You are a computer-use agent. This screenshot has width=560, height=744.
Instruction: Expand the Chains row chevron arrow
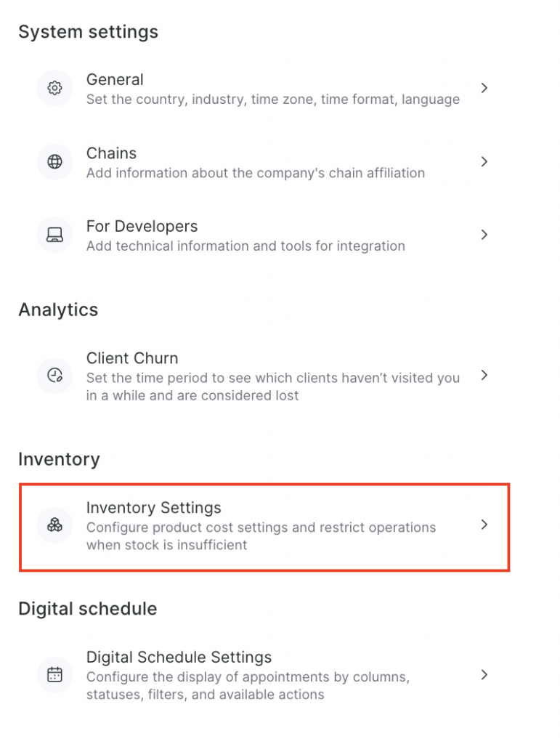point(484,161)
